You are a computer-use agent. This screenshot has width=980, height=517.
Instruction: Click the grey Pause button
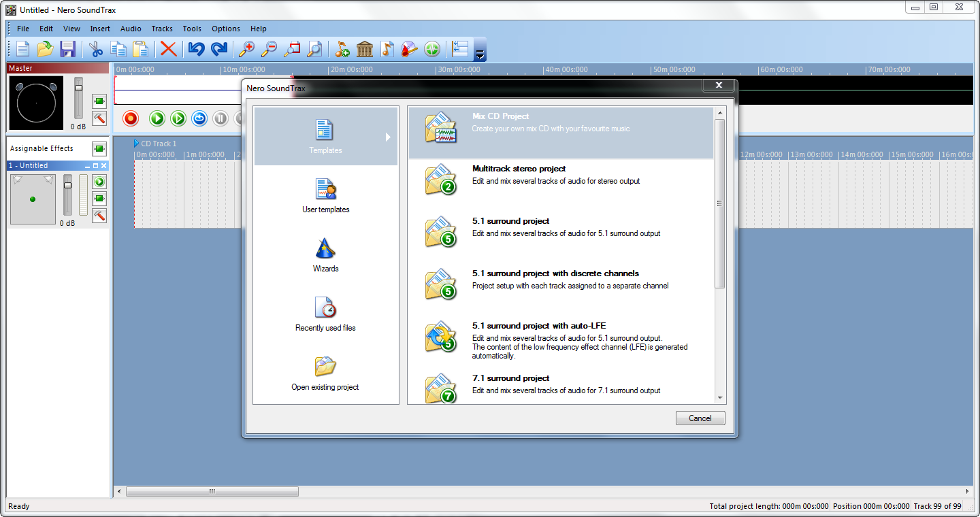click(220, 118)
